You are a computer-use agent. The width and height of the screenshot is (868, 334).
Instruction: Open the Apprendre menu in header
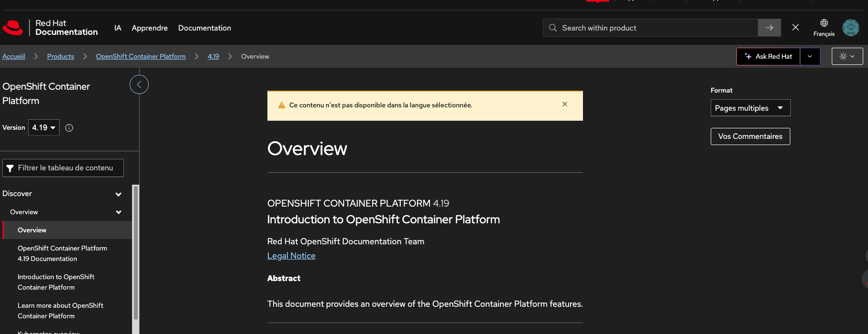click(x=150, y=28)
